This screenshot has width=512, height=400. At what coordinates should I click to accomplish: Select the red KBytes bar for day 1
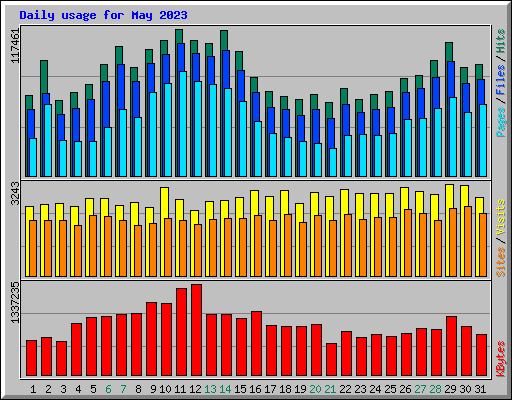[31, 358]
